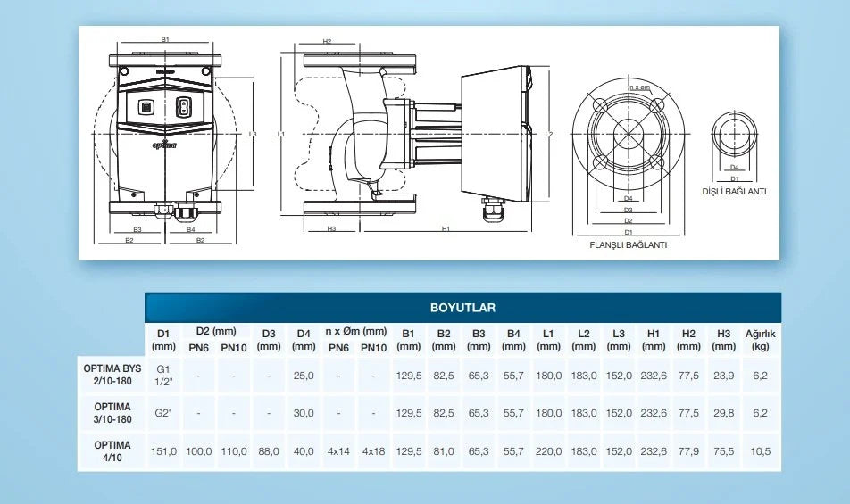The image size is (850, 504).
Task: Click the G2" cell in the D1 column
Action: (x=163, y=413)
